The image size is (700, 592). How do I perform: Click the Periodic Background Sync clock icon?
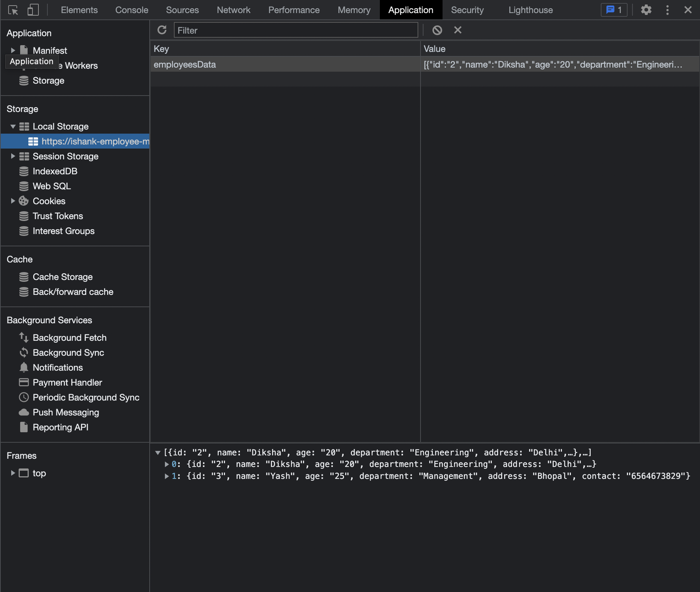[x=24, y=398]
